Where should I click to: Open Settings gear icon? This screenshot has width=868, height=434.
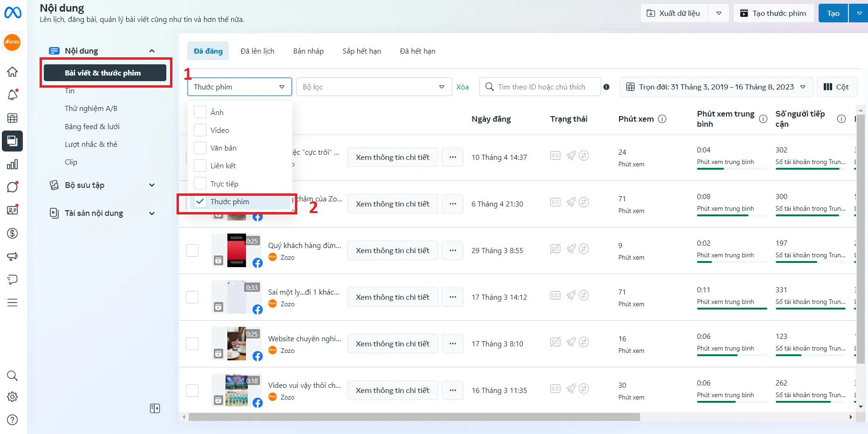click(13, 397)
